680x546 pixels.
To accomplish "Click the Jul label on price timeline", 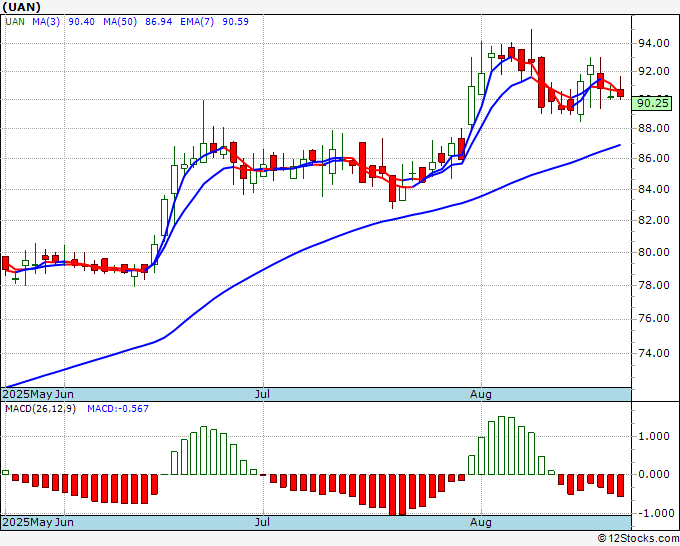I will click(x=262, y=394).
